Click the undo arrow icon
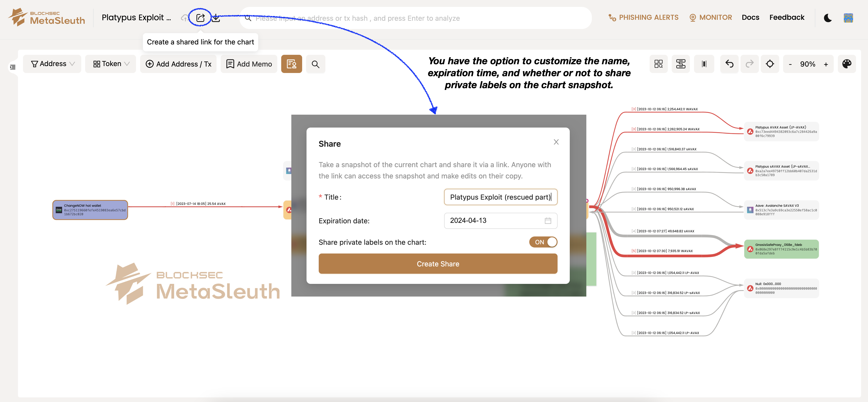The width and height of the screenshot is (868, 402). tap(729, 64)
